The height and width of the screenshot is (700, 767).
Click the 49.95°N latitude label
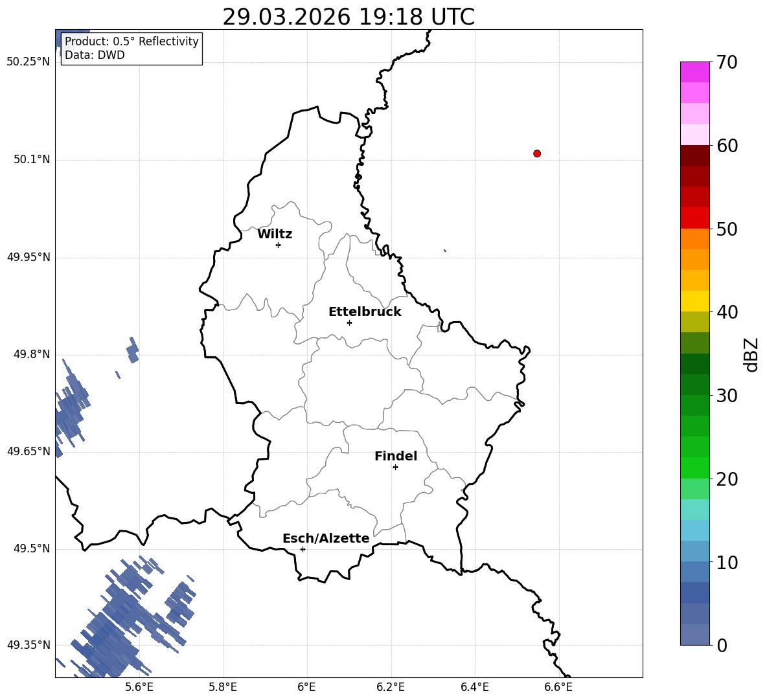[x=29, y=257]
